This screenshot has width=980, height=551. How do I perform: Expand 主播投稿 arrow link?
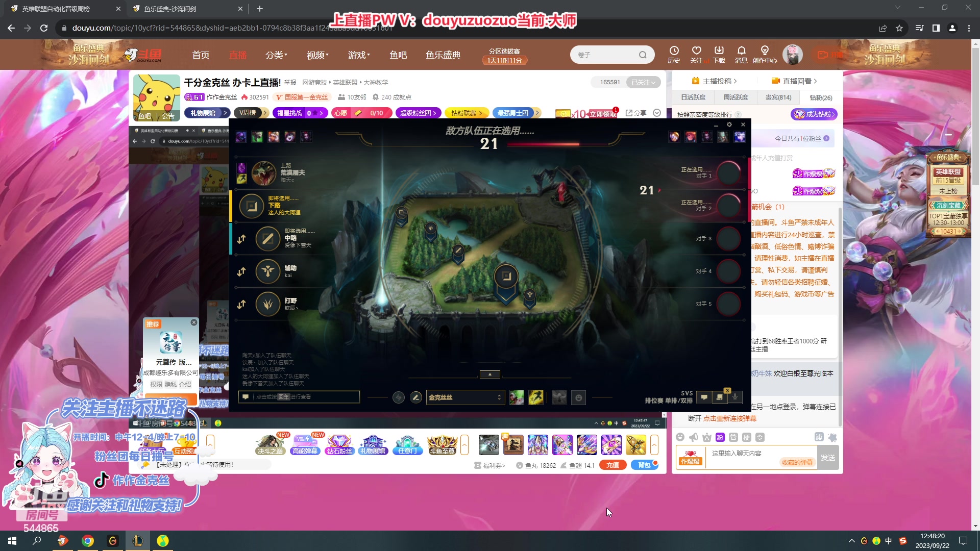click(714, 81)
